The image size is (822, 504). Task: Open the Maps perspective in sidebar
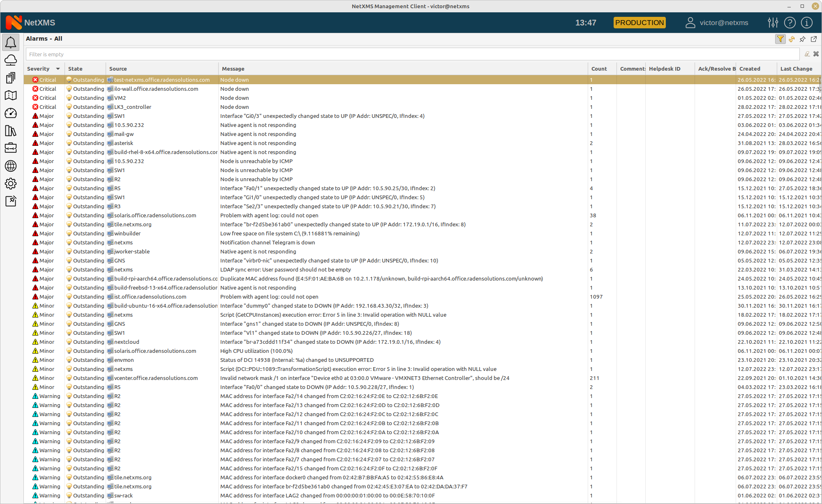pos(11,96)
